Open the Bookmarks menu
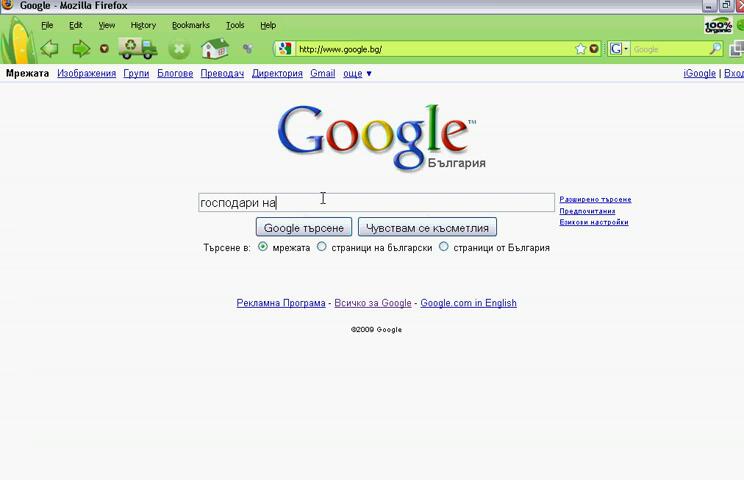Screen dimensions: 744x480 pos(190,25)
